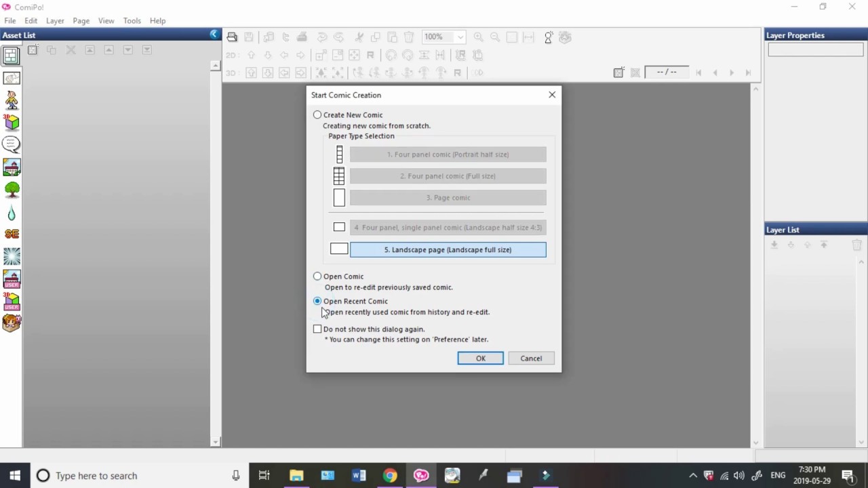Choose 1. Four panel comic (Portrait half size)
The width and height of the screenshot is (868, 488).
click(x=448, y=155)
